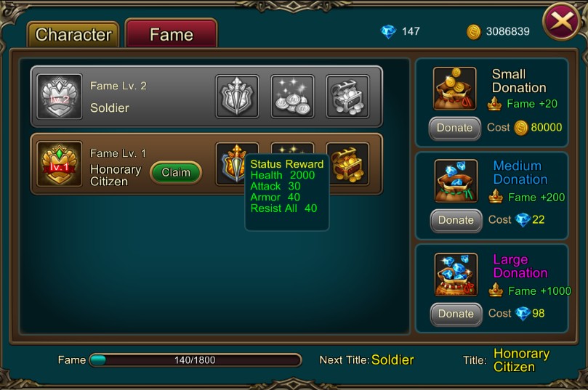This screenshot has height=390, width=588.
Task: View the Lv. 2 silver treasure chest
Action: (x=347, y=97)
